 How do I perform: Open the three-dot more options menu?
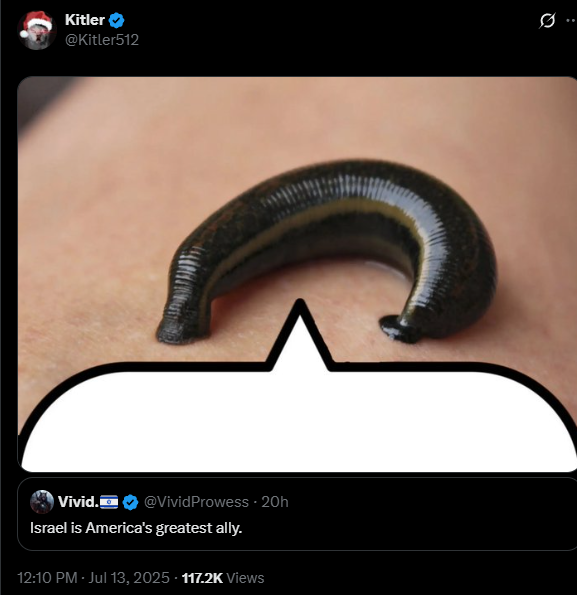[x=571, y=20]
